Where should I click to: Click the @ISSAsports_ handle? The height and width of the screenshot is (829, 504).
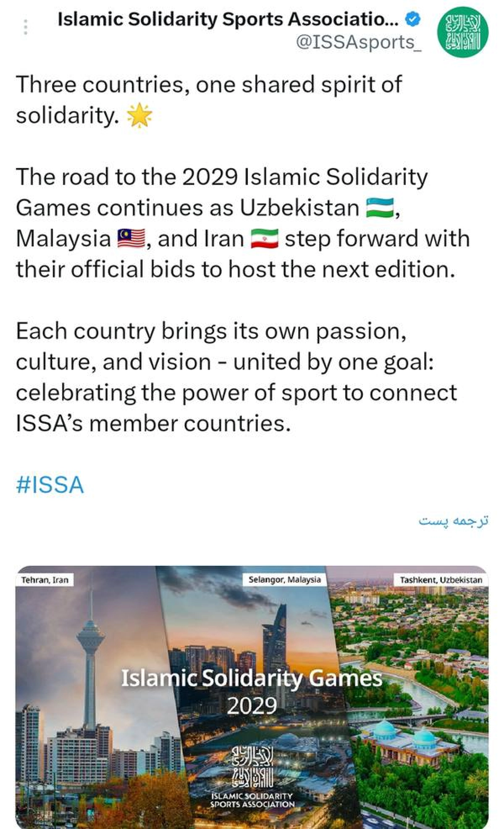[359, 42]
